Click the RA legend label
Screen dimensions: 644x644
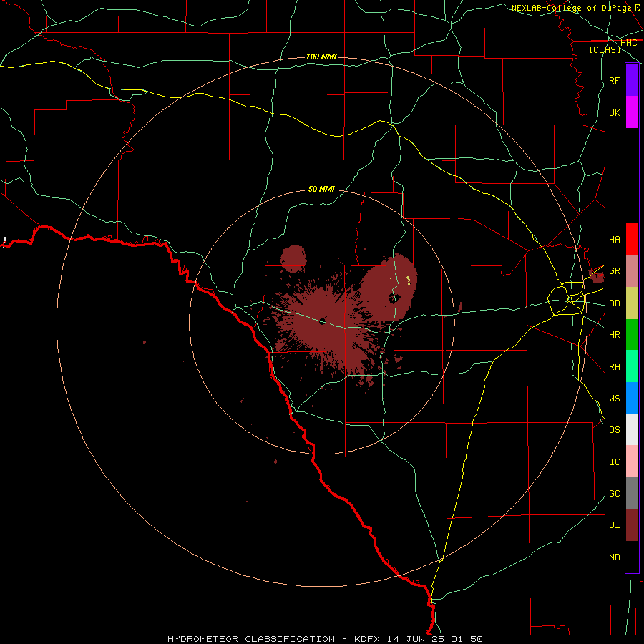click(x=614, y=367)
